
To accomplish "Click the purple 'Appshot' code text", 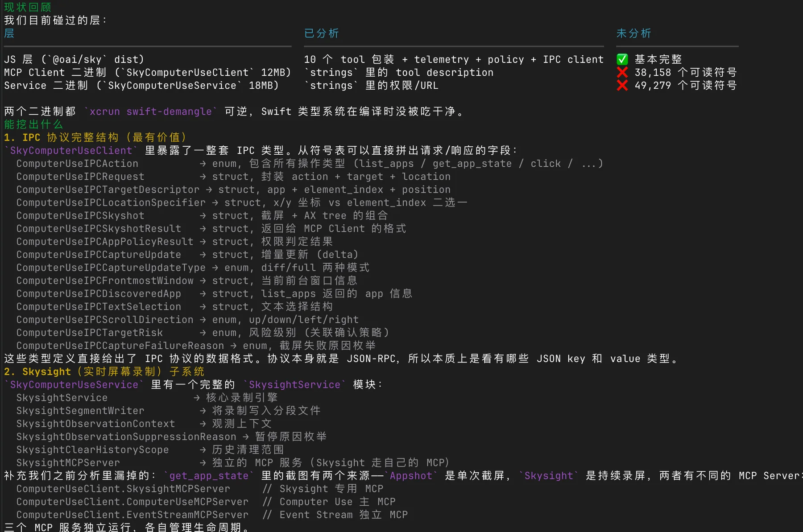I will [x=411, y=475].
